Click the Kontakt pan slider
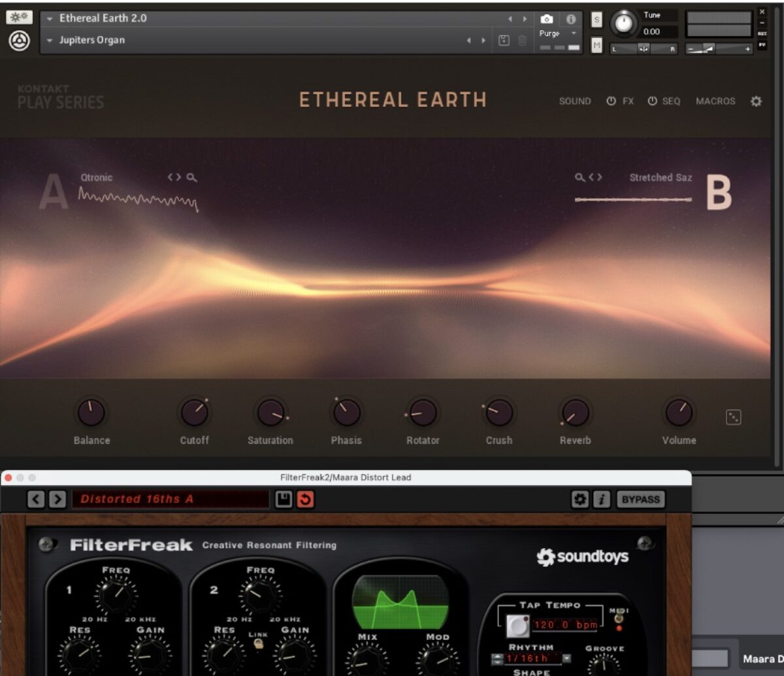Screen dimensions: 784x676 pyautogui.click(x=644, y=49)
